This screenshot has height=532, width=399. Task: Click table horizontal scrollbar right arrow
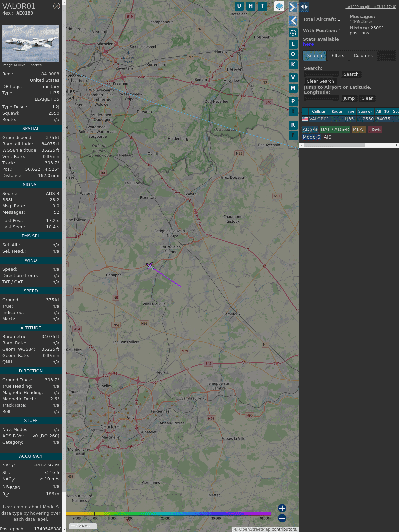coord(397,145)
